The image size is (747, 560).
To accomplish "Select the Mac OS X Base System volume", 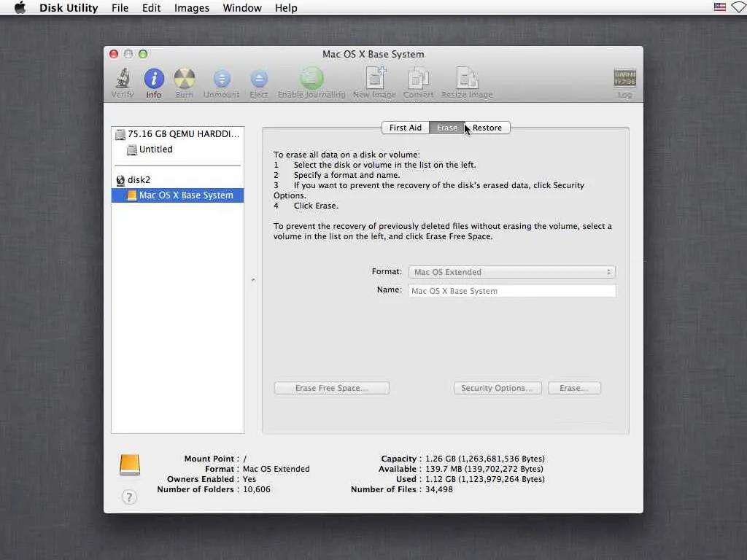I will (178, 195).
